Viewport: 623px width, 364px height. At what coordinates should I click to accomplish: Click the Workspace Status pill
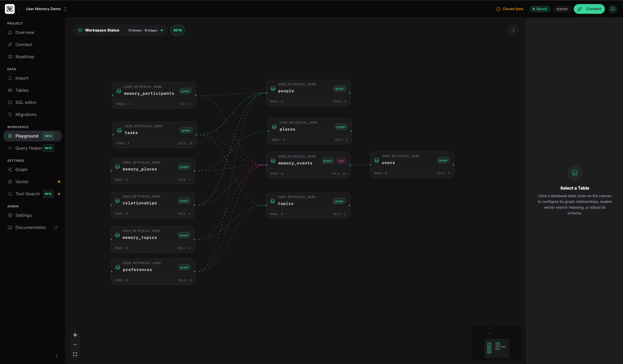click(120, 30)
